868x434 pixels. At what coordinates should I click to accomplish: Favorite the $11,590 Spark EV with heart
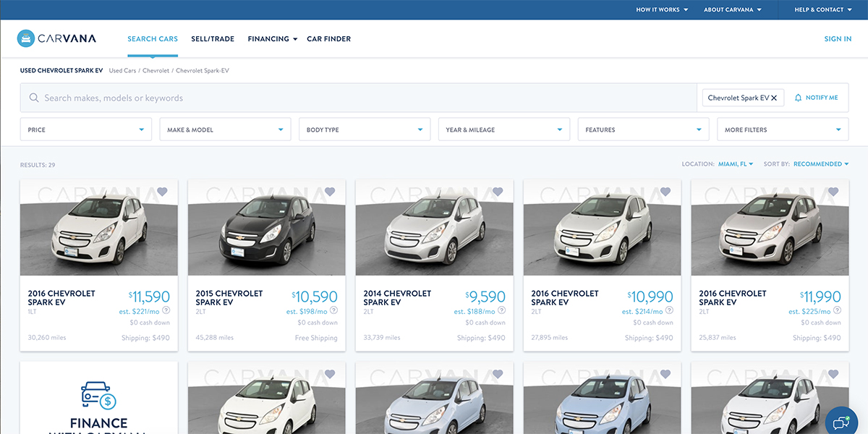coord(162,192)
